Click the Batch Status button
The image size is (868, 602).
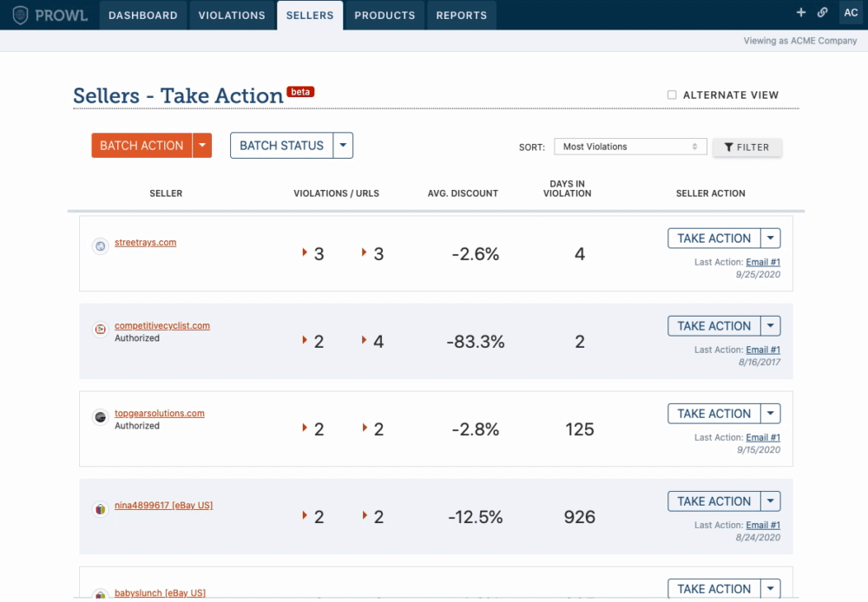(x=281, y=146)
